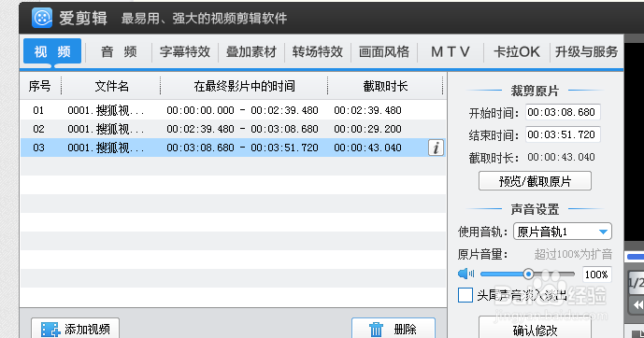Switch to the 叠加素材 tab
644x338 pixels.
click(x=251, y=52)
